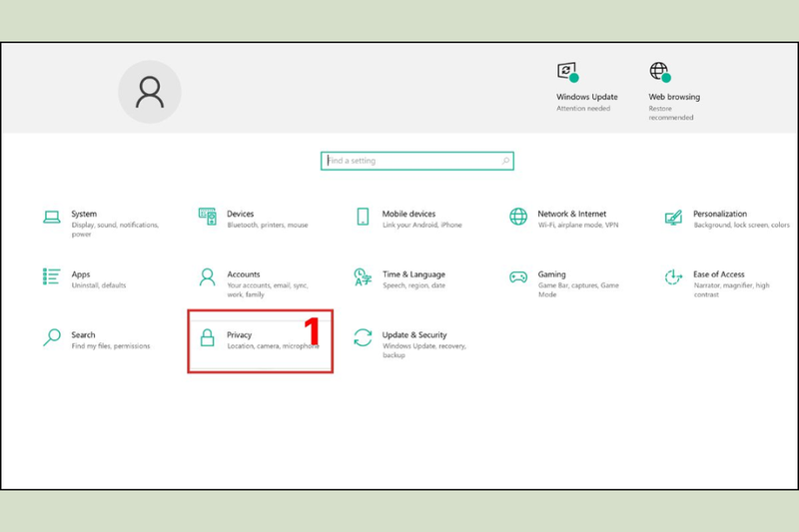Screen dimensions: 799x532
Task: Click 'Display, sound, notifications, power' description
Action: (115, 230)
